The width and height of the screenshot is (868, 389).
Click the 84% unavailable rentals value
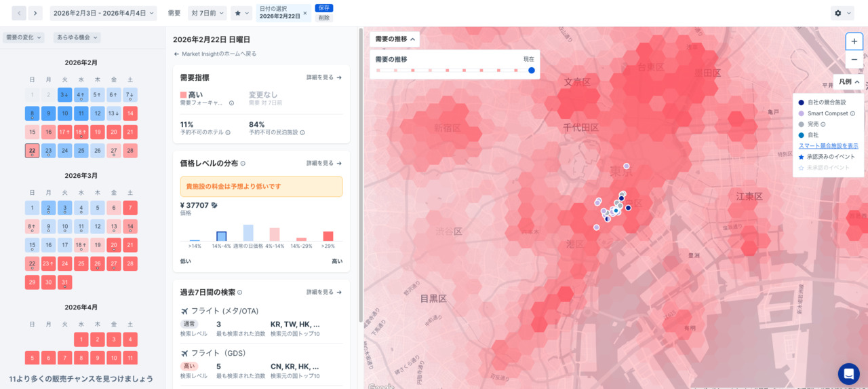(257, 124)
